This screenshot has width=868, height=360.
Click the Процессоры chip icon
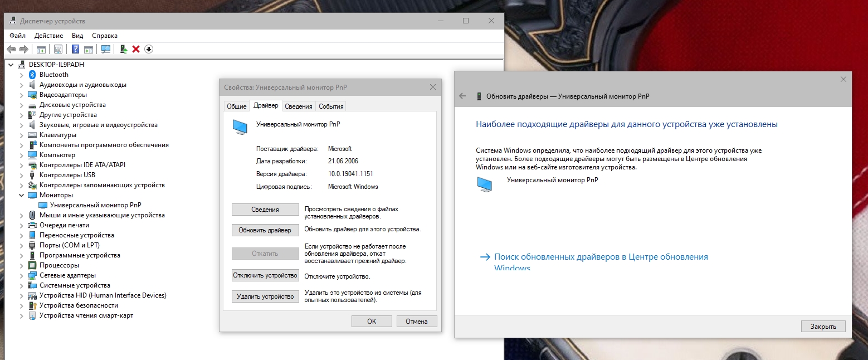(x=32, y=265)
